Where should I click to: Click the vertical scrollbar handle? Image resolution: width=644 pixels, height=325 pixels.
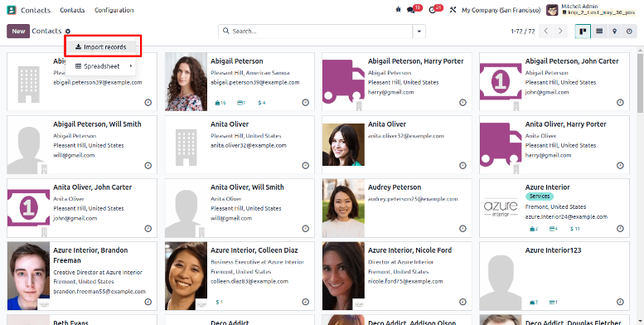(x=640, y=82)
